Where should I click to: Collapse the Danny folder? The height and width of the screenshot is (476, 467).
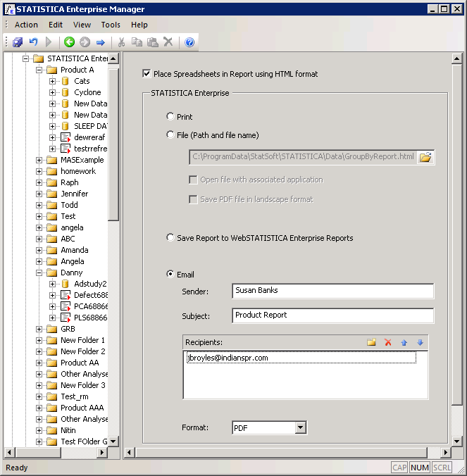coord(39,273)
